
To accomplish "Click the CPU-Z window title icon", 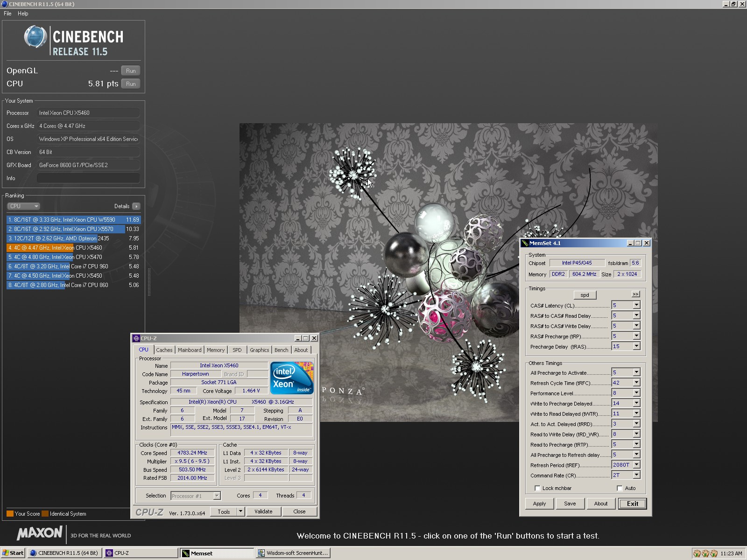I will 136,338.
